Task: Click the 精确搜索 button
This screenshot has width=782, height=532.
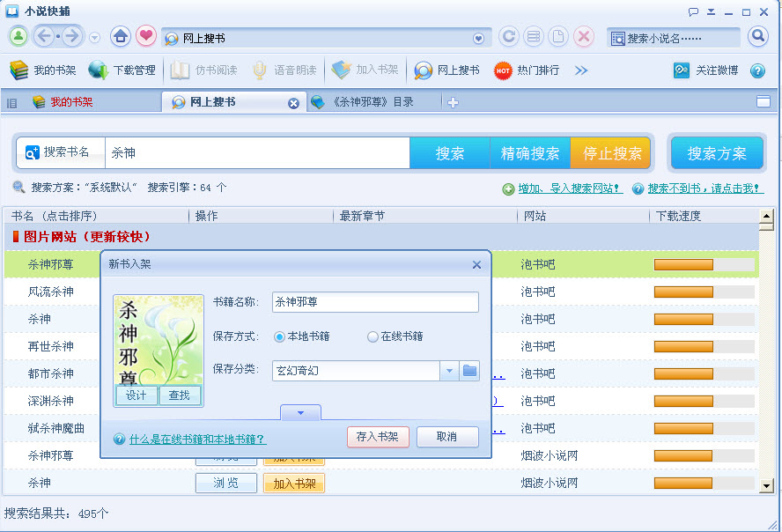Action: pos(530,153)
